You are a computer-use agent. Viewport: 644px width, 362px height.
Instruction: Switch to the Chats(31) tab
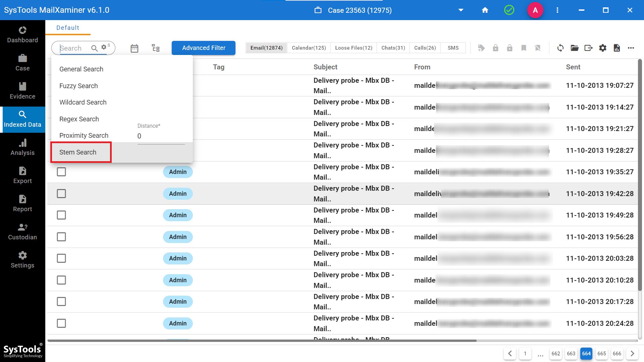click(x=393, y=48)
